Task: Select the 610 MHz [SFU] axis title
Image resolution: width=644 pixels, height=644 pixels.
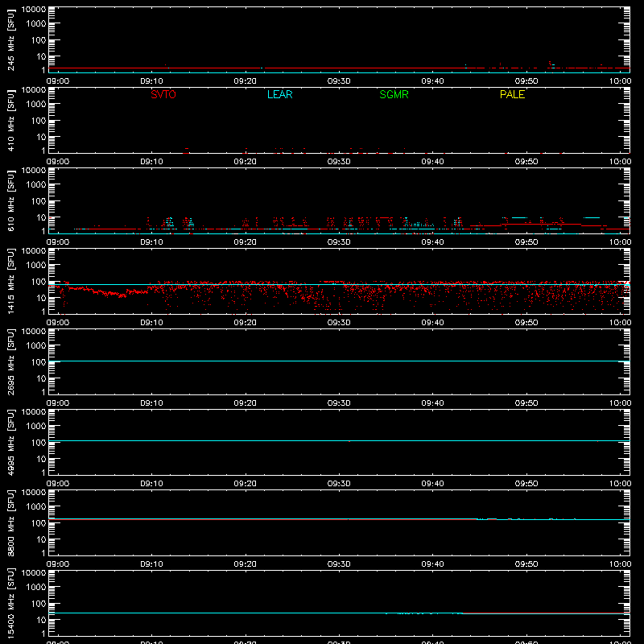Action: point(10,200)
